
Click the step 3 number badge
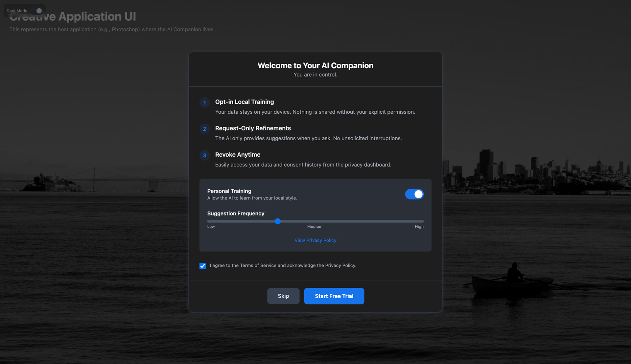pyautogui.click(x=204, y=155)
